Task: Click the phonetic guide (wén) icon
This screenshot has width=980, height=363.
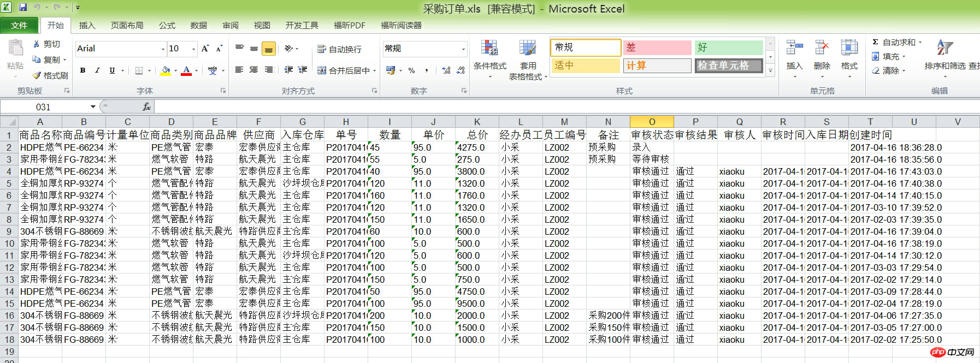Action: tap(212, 70)
